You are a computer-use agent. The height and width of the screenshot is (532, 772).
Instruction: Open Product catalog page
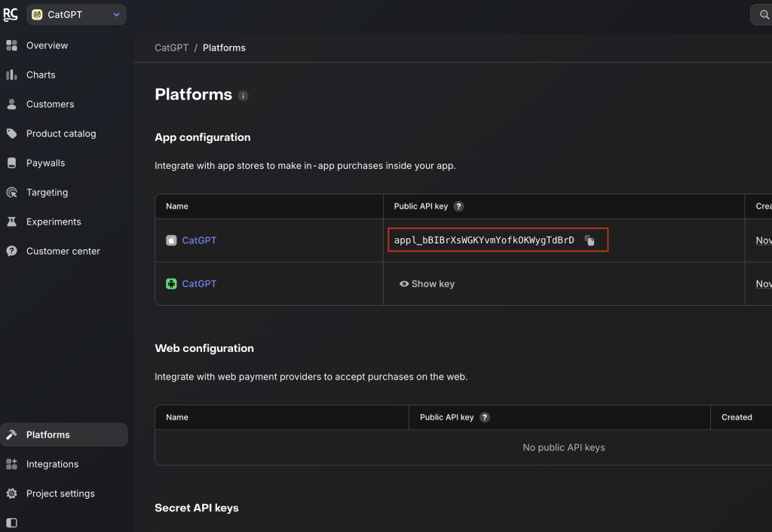pyautogui.click(x=61, y=134)
